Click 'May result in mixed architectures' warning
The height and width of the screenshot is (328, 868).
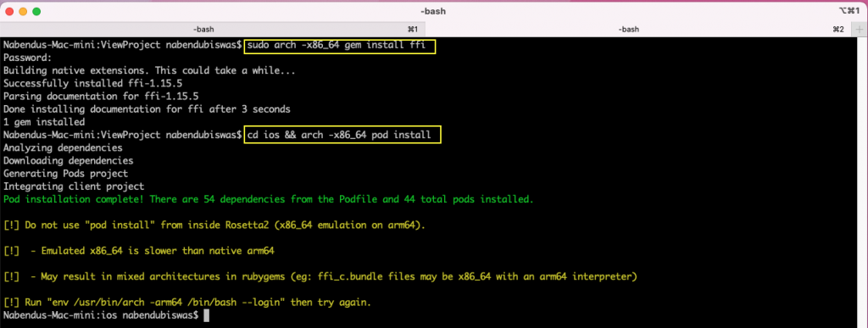pos(320,277)
